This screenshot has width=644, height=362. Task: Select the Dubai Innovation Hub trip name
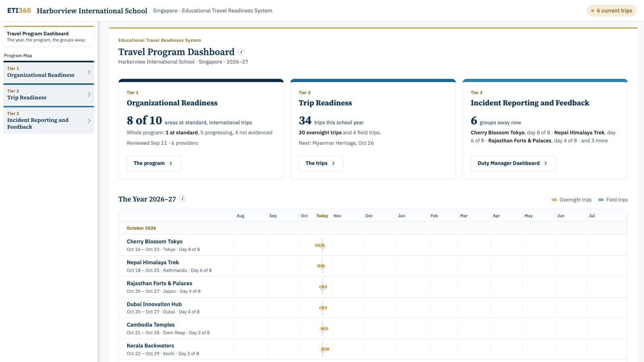(x=154, y=304)
